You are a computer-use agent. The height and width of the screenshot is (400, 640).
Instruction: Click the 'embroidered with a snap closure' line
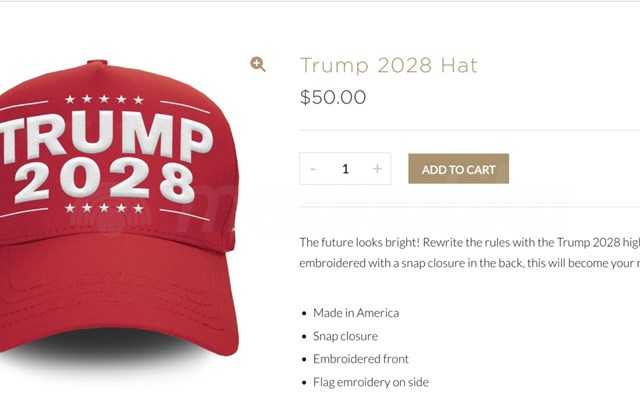coord(469,263)
